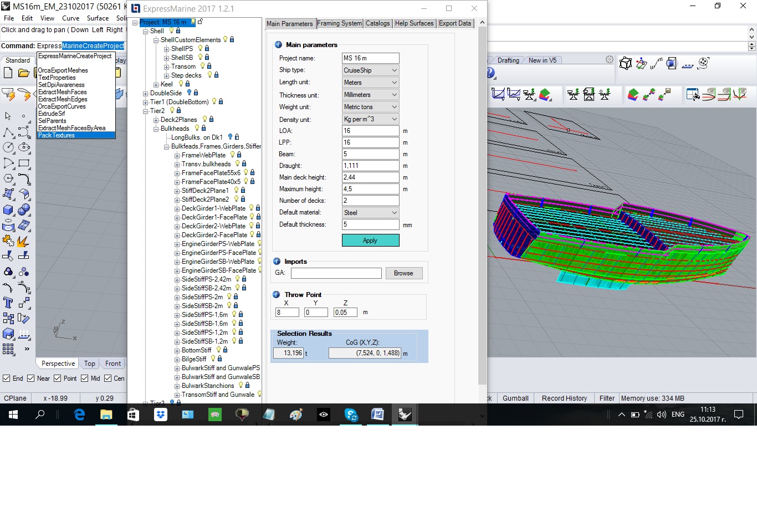Image resolution: width=757 pixels, height=532 pixels.
Task: Open the Ship type dropdown
Action: 370,70
